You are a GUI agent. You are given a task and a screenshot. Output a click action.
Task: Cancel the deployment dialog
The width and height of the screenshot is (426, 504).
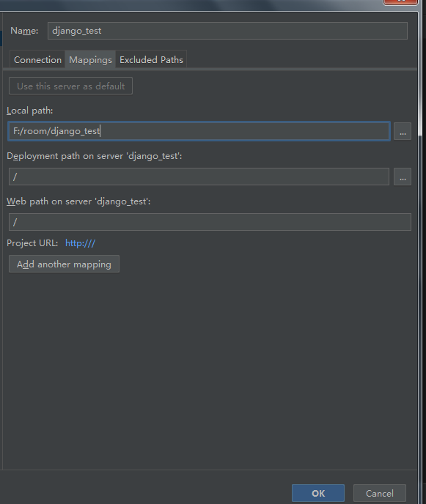point(380,494)
